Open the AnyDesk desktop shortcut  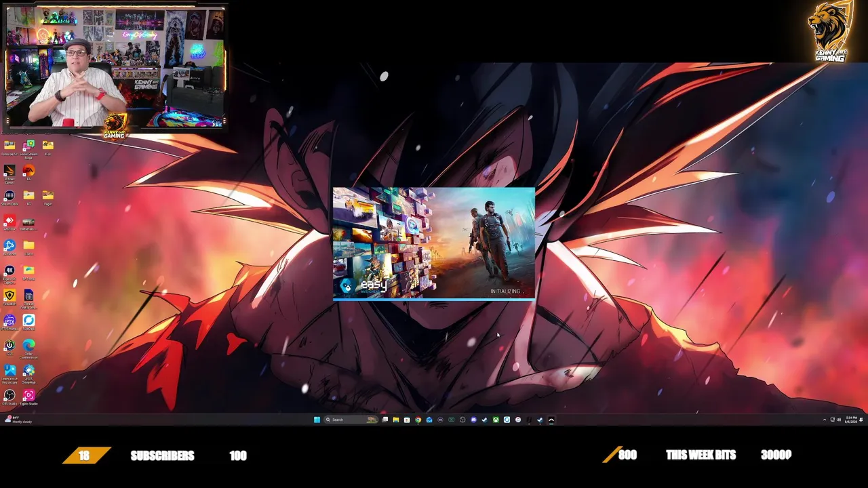point(9,223)
